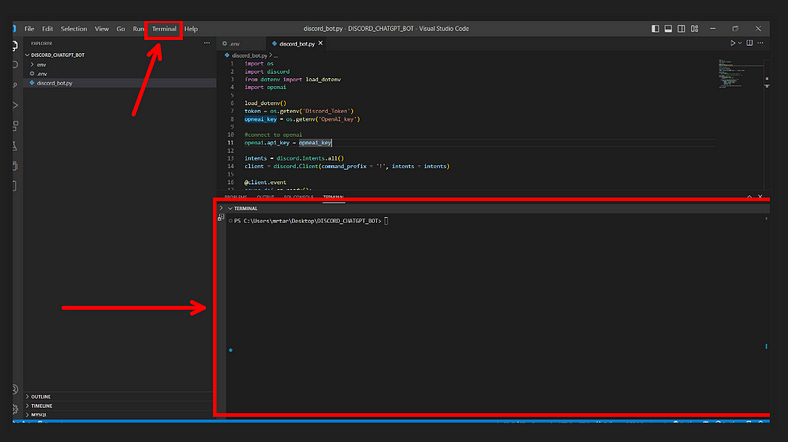Switch to the SQL CONSOLE panel tab
Viewport: 788px width, 442px height.
click(x=299, y=197)
